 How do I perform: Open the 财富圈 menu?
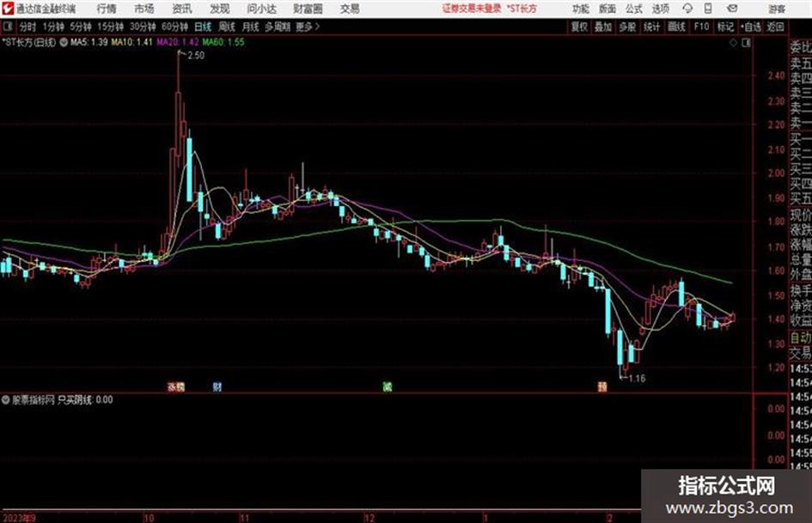click(308, 9)
